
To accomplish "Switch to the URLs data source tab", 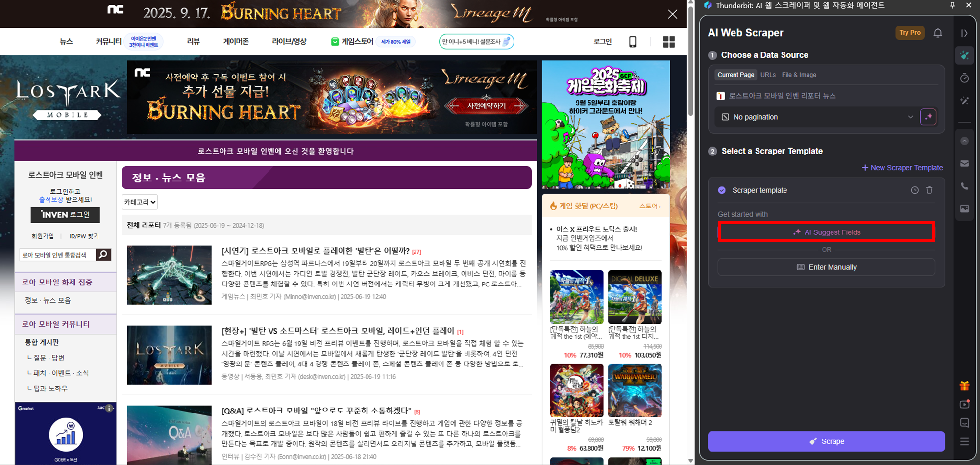I will [x=768, y=75].
